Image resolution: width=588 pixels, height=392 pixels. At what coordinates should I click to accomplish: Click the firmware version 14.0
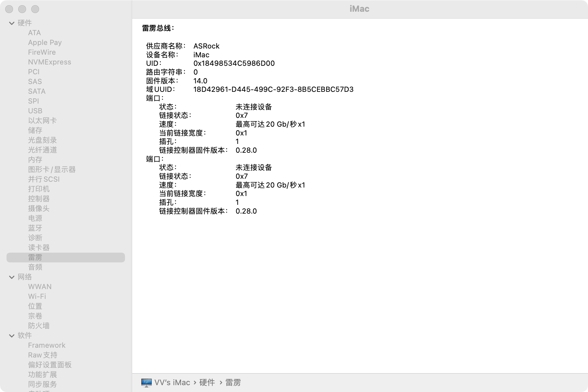pyautogui.click(x=200, y=81)
